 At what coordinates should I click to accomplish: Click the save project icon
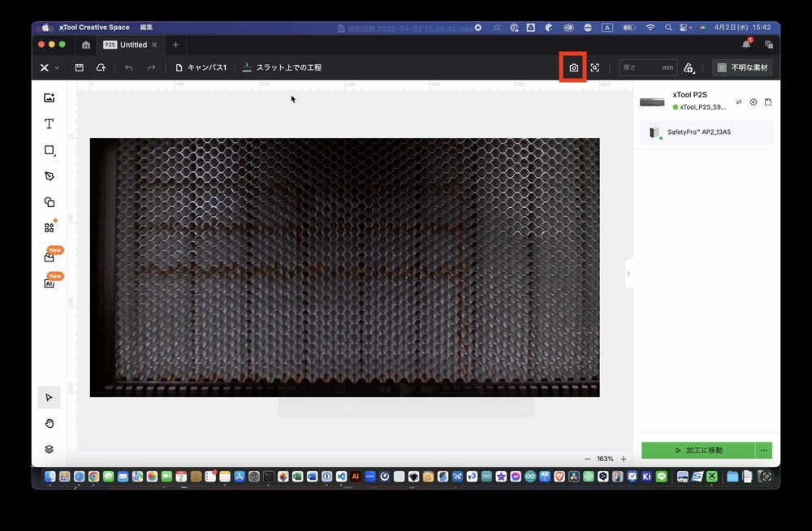click(x=80, y=67)
